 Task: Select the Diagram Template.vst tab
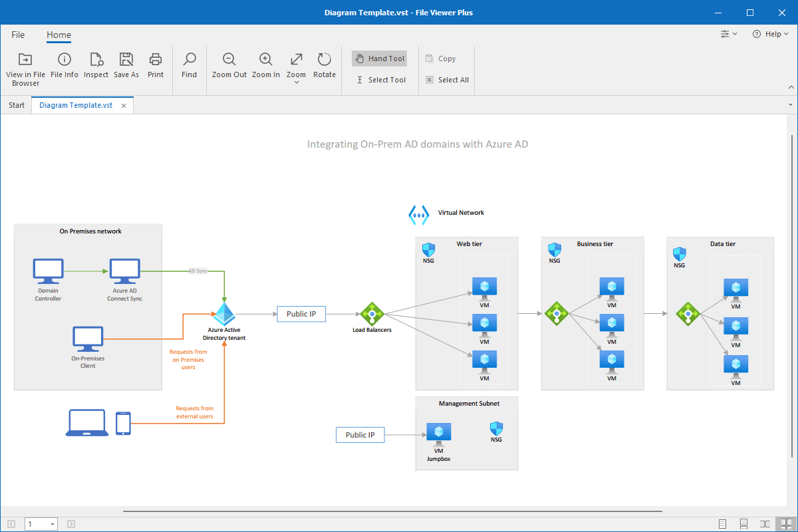pos(76,105)
